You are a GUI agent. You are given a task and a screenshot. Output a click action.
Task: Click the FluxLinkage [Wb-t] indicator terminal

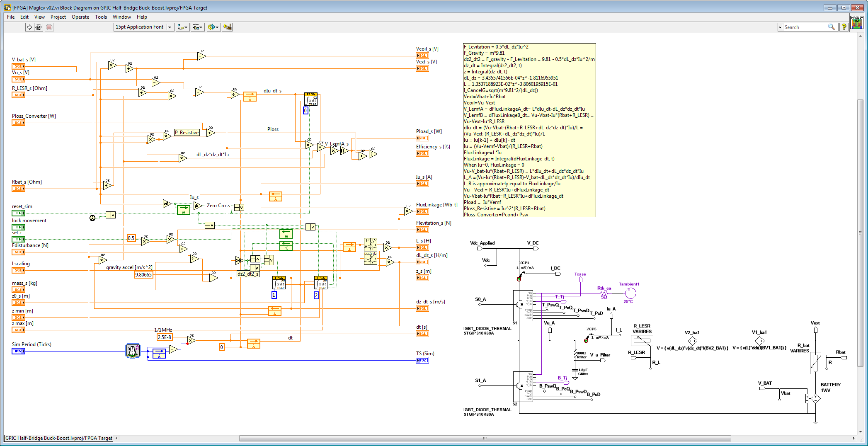[x=422, y=211]
